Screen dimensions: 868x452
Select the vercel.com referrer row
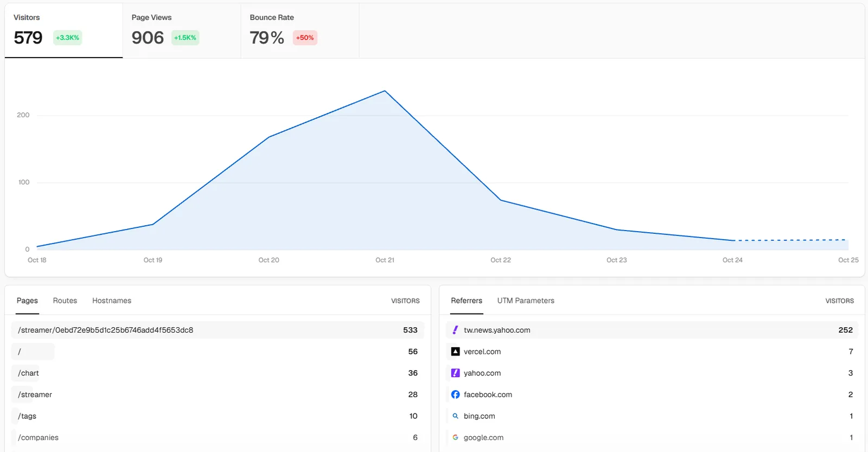point(652,352)
